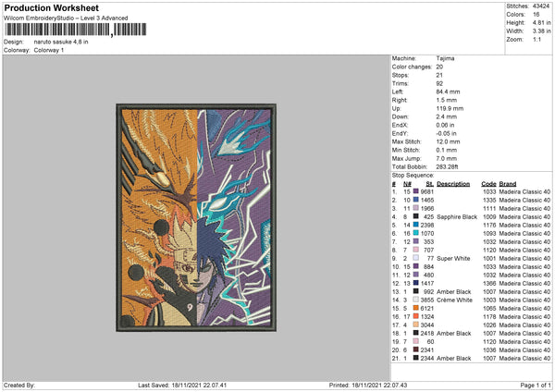Click the 'Code' column header
This screenshot has height=392, width=555.
click(x=488, y=184)
